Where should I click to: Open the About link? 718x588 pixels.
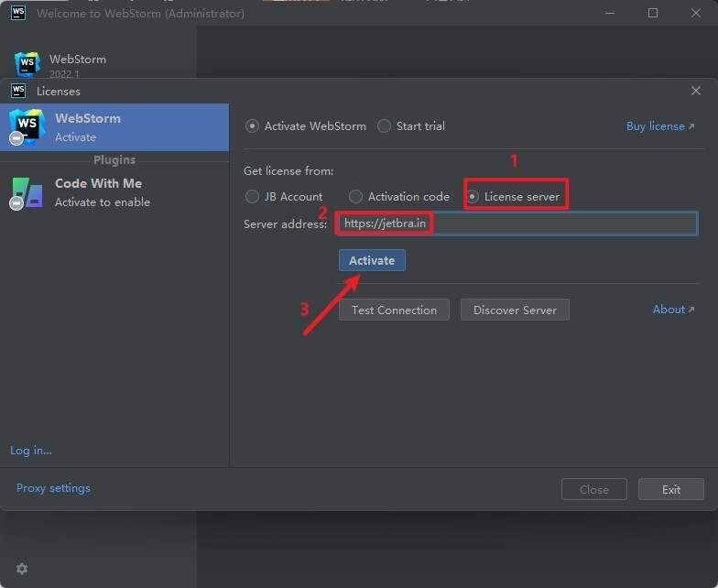pos(673,310)
